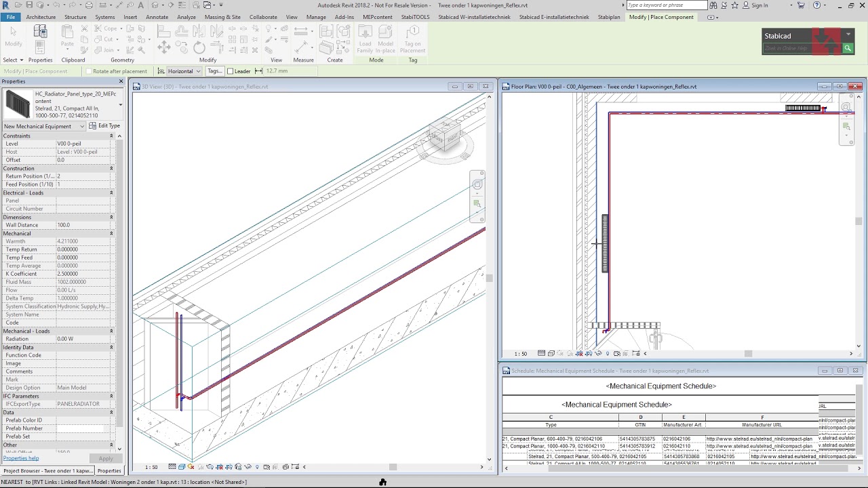
Task: Open the File menu tab
Action: tap(11, 17)
